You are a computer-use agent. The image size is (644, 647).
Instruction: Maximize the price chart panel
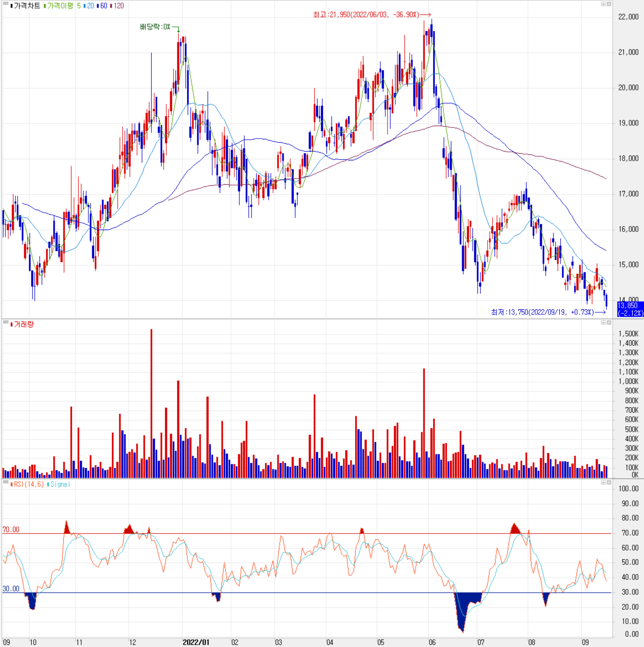[603, 4]
